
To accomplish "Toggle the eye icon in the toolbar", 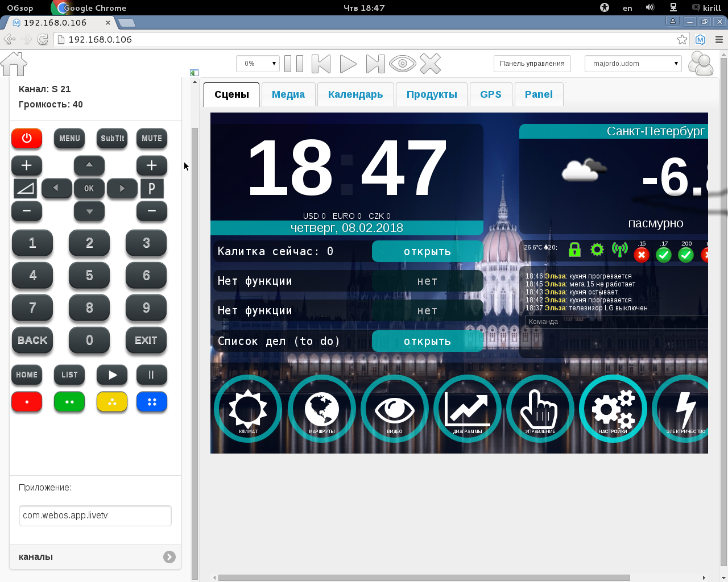I will point(403,64).
